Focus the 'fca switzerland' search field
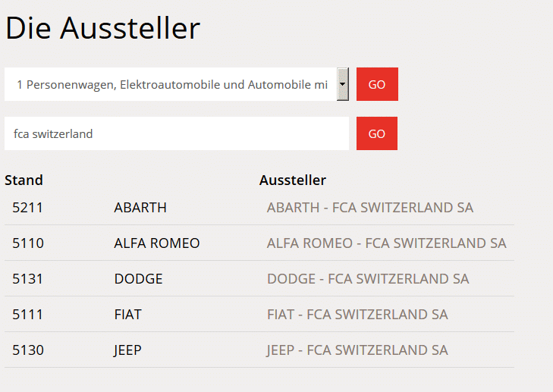Image resolution: width=553 pixels, height=392 pixels. [x=176, y=133]
